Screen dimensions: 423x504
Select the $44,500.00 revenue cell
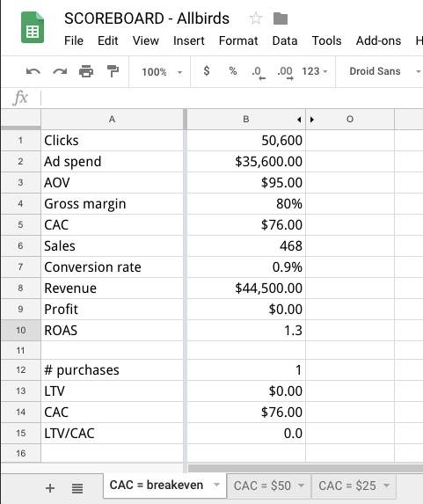coord(246,288)
